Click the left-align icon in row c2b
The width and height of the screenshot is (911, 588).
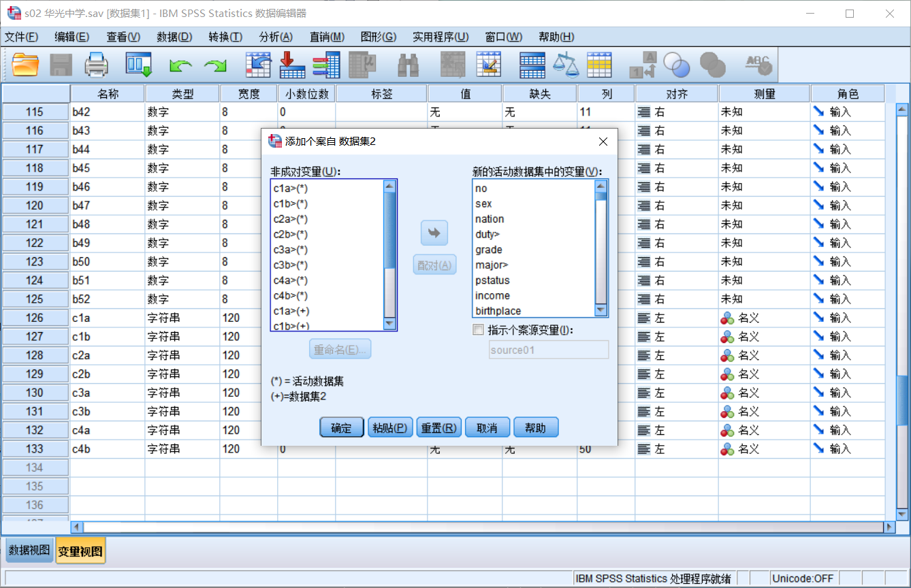tap(644, 374)
